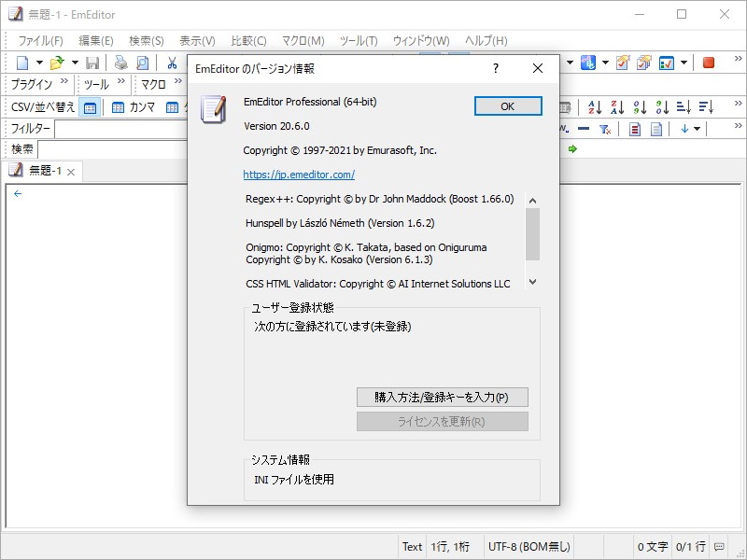Screen dimensions: 747x560
Task: Click the red stop macro recording icon
Action: [x=709, y=63]
